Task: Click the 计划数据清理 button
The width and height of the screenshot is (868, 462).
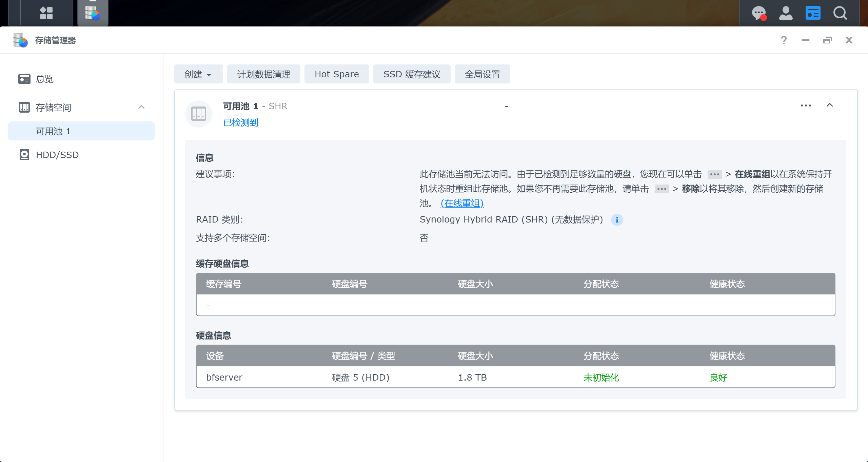Action: (x=263, y=74)
